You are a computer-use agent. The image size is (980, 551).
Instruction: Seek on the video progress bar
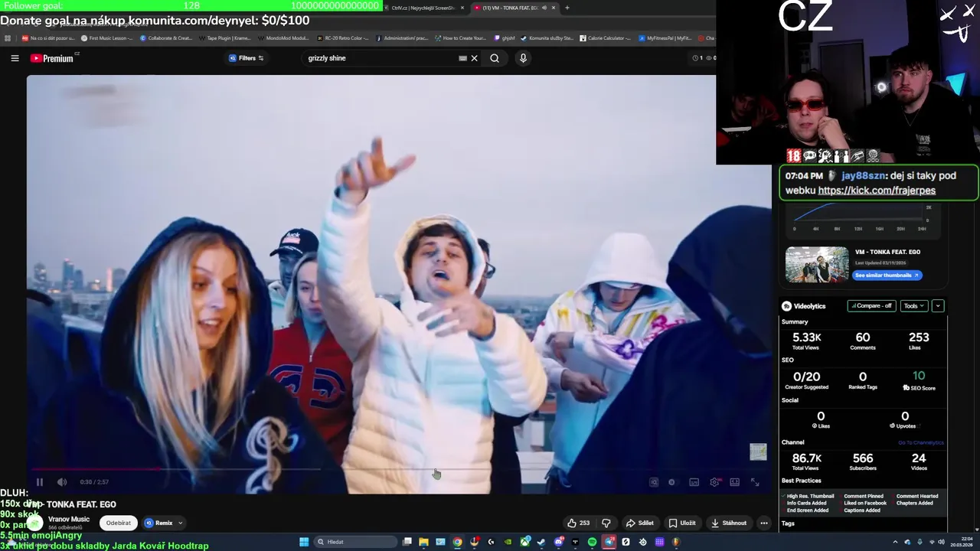[398, 469]
